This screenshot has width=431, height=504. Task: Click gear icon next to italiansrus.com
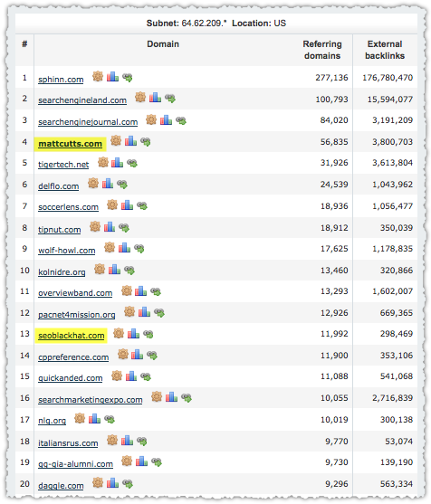[112, 440]
